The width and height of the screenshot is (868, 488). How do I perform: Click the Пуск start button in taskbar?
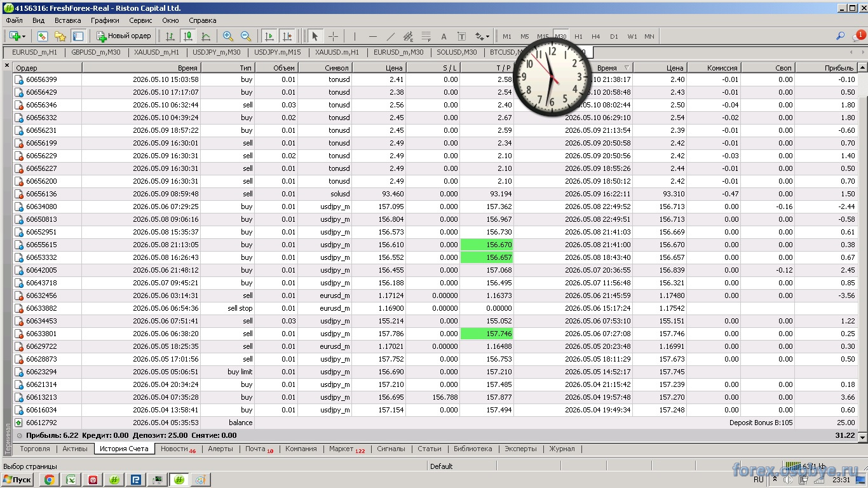coord(17,480)
